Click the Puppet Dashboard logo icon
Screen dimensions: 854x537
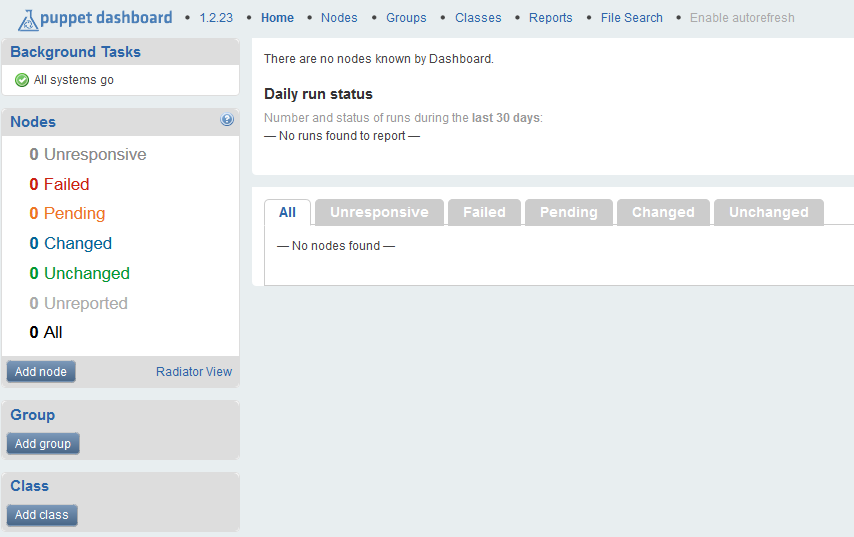tap(28, 20)
